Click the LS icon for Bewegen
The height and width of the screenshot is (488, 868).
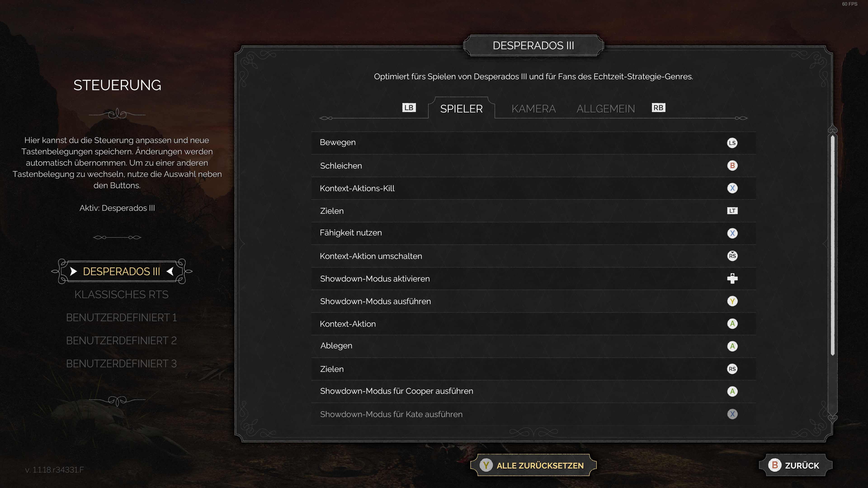732,143
